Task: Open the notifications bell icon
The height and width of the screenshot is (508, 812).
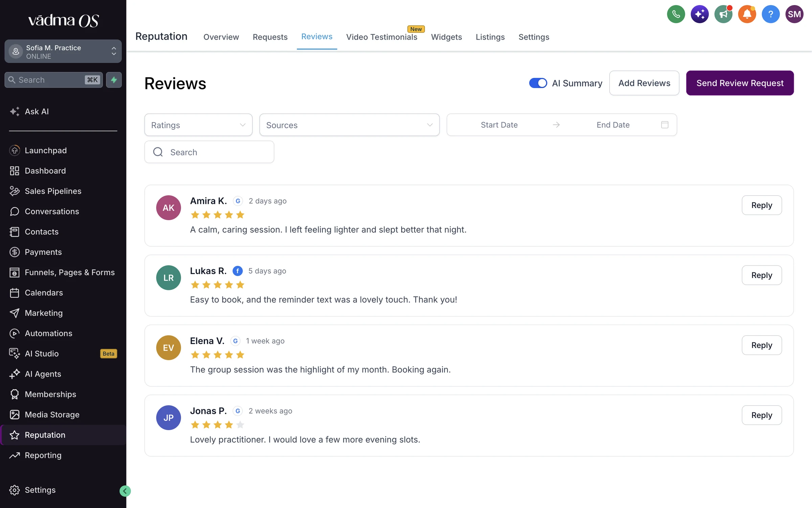Action: tap(747, 14)
